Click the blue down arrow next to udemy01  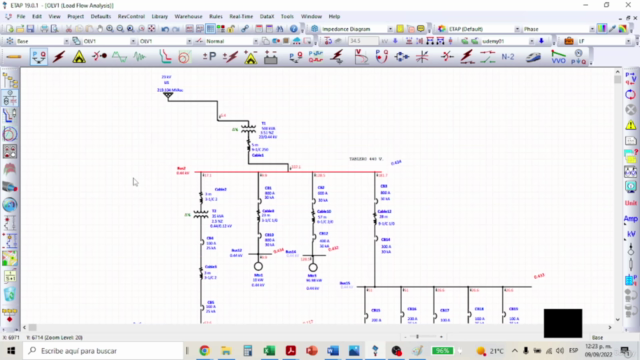541,41
